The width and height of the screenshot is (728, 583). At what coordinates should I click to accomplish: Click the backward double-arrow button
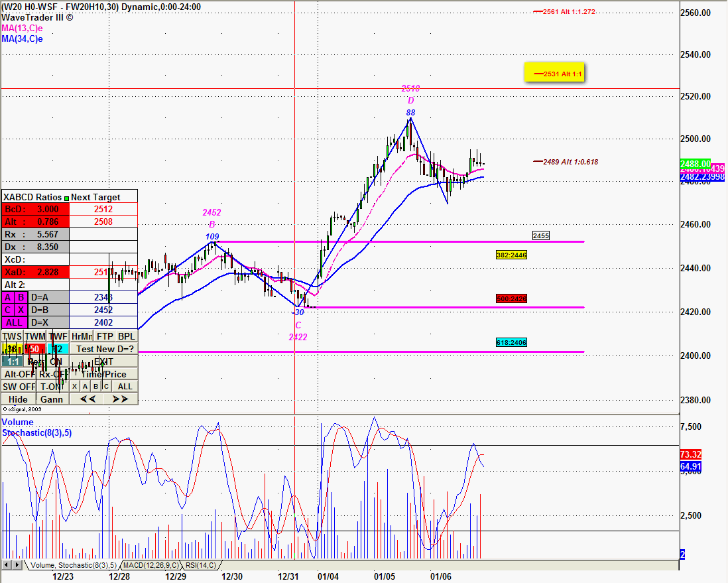(88, 399)
